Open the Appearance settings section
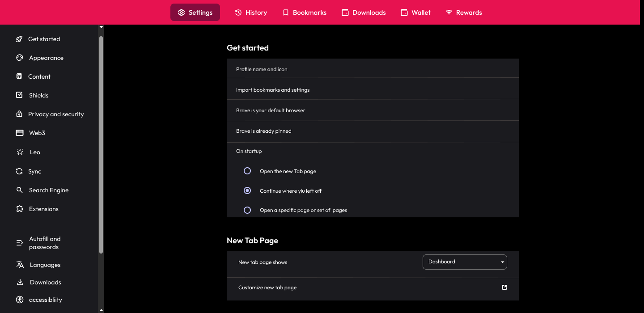Viewport: 644px width, 313px height. click(x=46, y=58)
